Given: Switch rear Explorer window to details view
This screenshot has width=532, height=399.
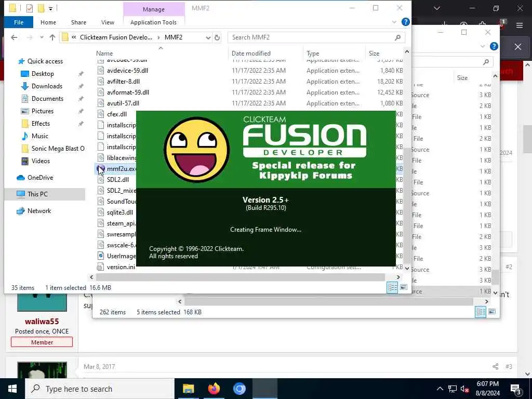Looking at the screenshot, I should (x=481, y=312).
